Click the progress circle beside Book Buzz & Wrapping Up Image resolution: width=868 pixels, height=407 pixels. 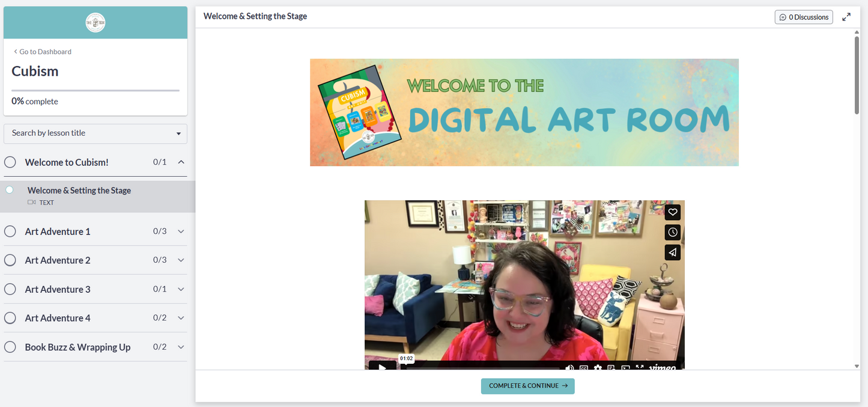coord(10,347)
